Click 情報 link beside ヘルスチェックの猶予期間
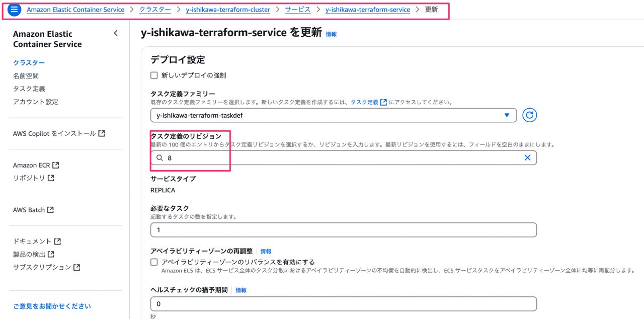The width and height of the screenshot is (644, 319). pos(242,290)
